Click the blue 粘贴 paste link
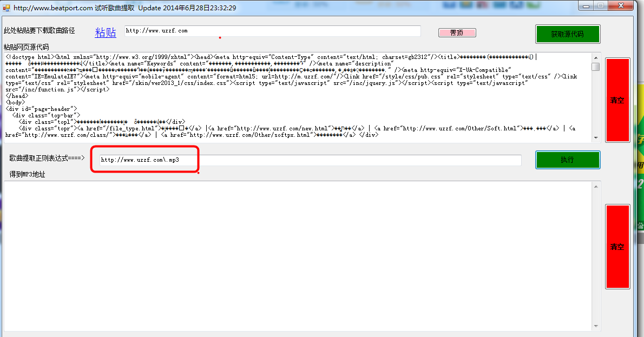644x337 pixels. tap(106, 32)
